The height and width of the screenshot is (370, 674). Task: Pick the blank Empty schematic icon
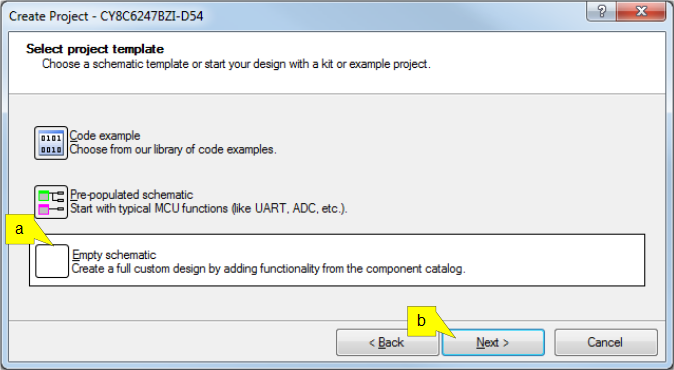point(52,261)
